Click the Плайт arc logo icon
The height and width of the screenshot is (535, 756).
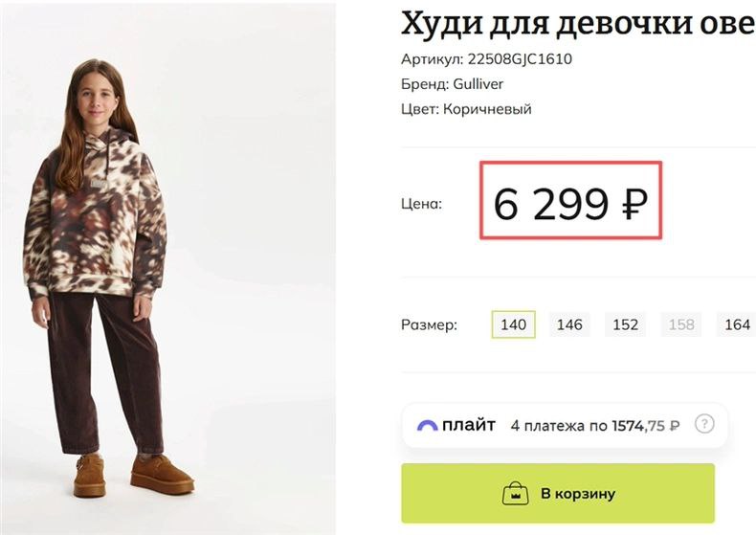point(427,425)
